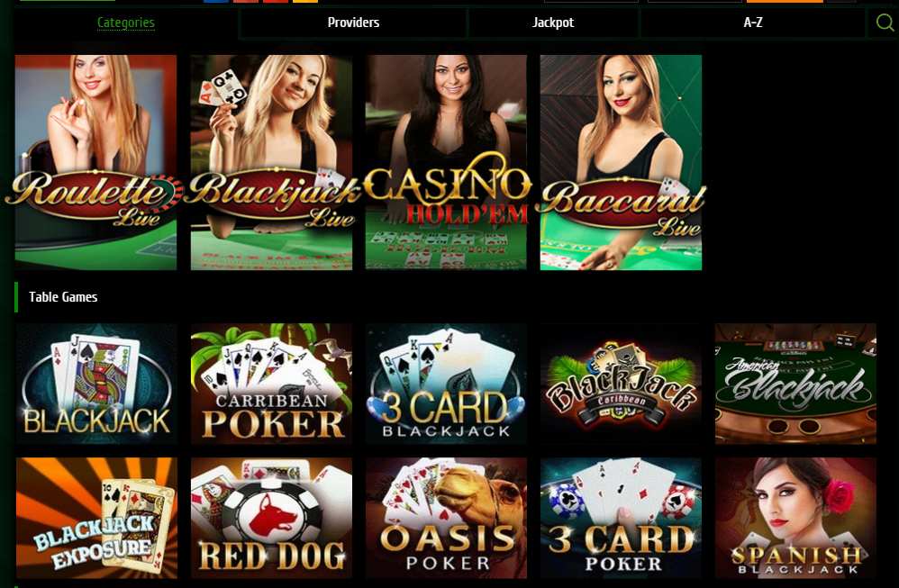Click the Table Games section heading

pyautogui.click(x=63, y=297)
